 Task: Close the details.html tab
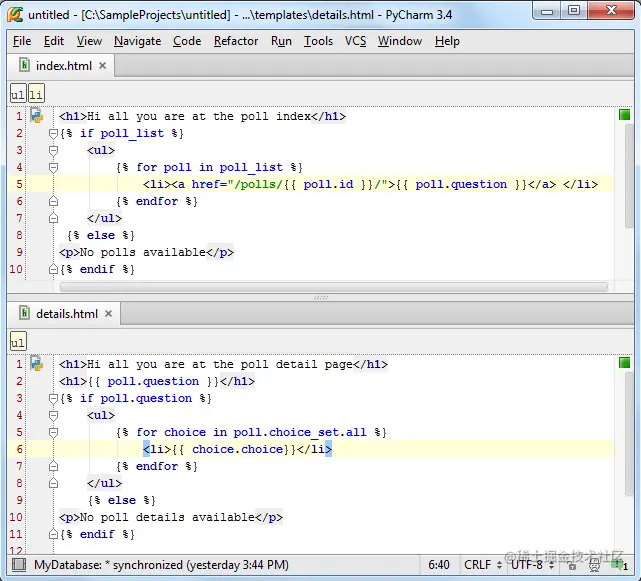(x=108, y=314)
